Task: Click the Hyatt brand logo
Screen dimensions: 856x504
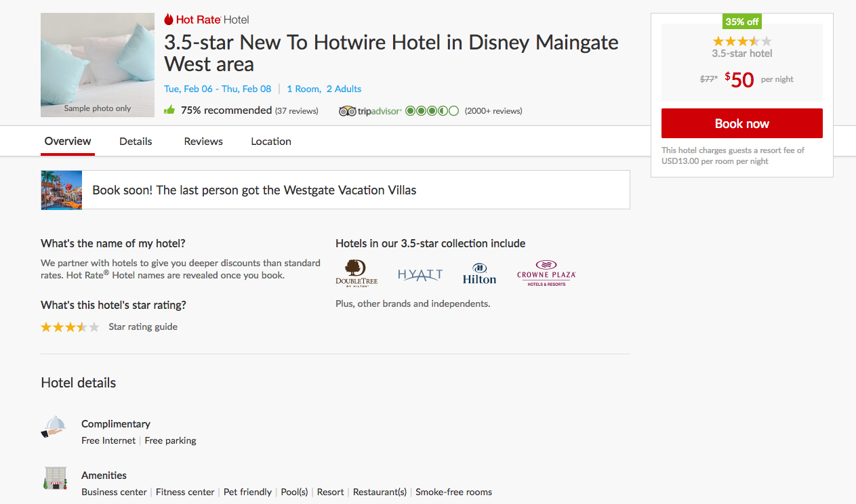Action: click(x=420, y=274)
